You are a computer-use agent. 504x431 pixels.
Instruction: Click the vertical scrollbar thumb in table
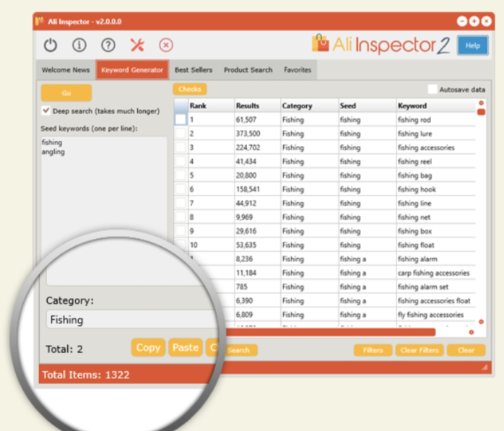[481, 112]
